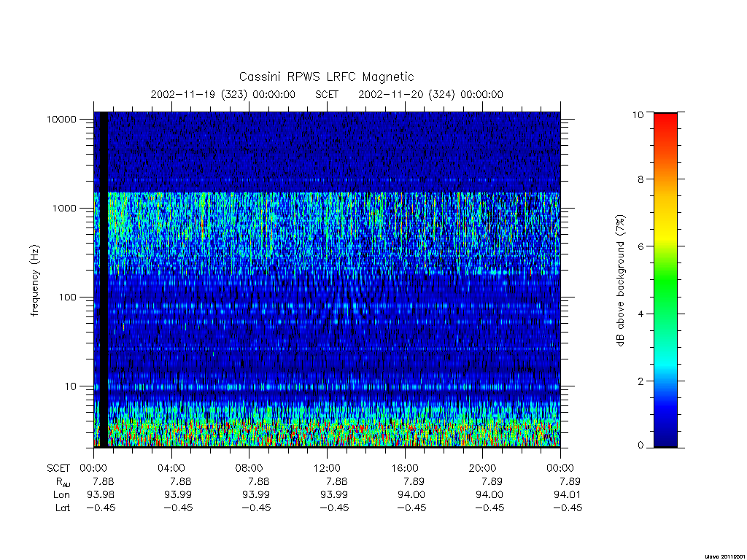Click the 16:00 SCET time tick label
Screen dimensions: 747x560
pyautogui.click(x=404, y=468)
